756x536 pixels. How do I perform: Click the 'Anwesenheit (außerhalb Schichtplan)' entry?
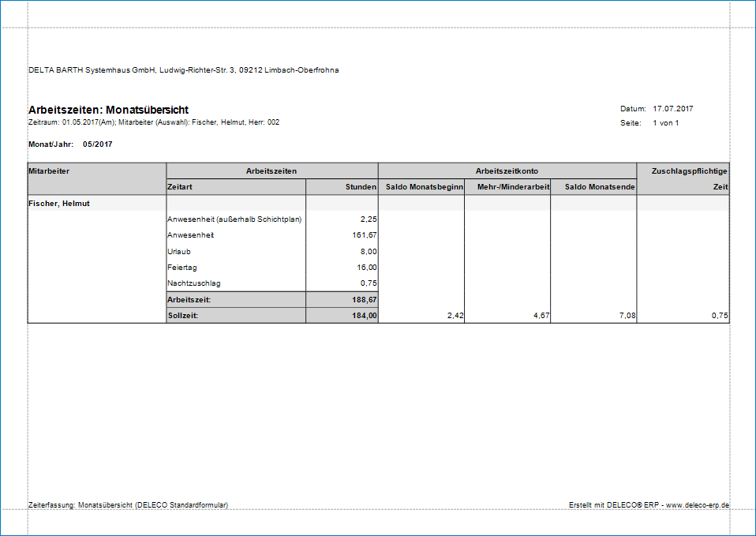(x=234, y=219)
